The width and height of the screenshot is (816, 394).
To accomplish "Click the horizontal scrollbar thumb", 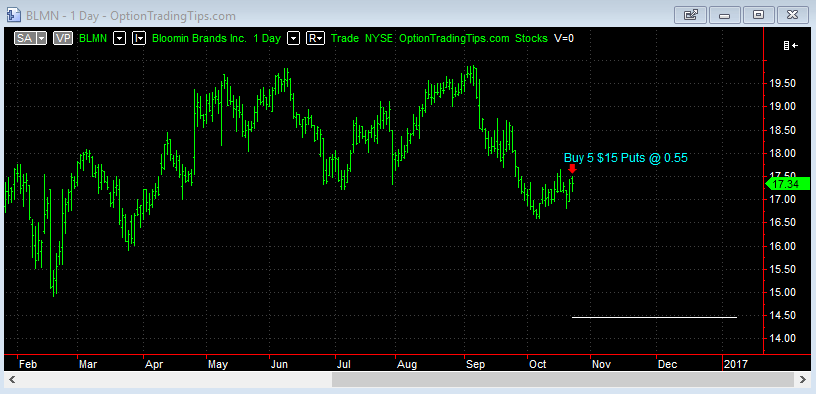I will coord(563,379).
